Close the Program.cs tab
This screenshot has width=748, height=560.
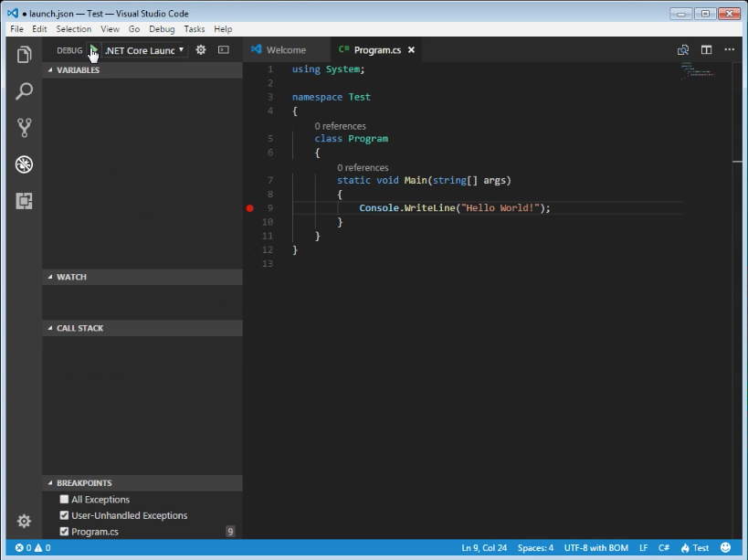[x=411, y=49]
